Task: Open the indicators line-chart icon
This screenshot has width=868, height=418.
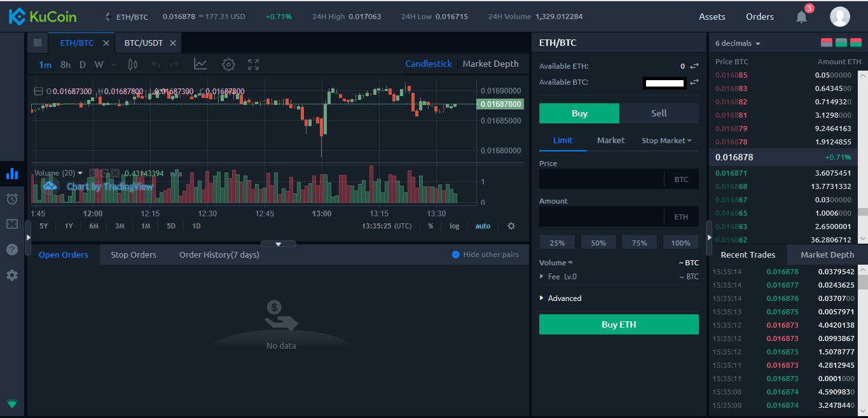Action: pyautogui.click(x=200, y=64)
